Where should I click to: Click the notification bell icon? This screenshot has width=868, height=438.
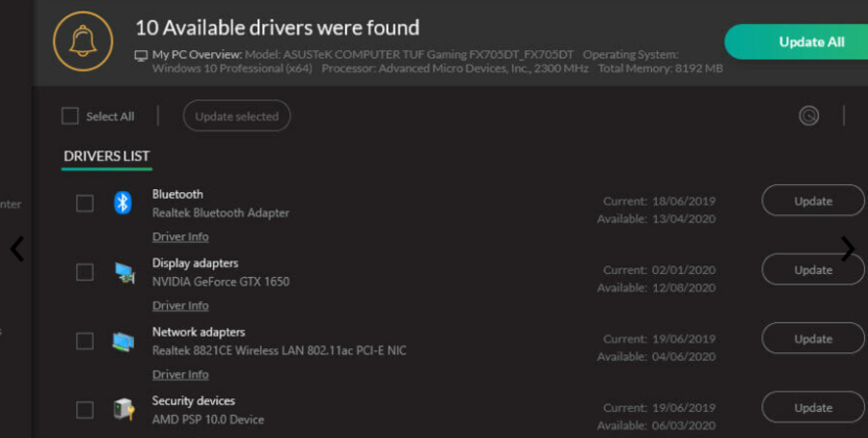[83, 41]
